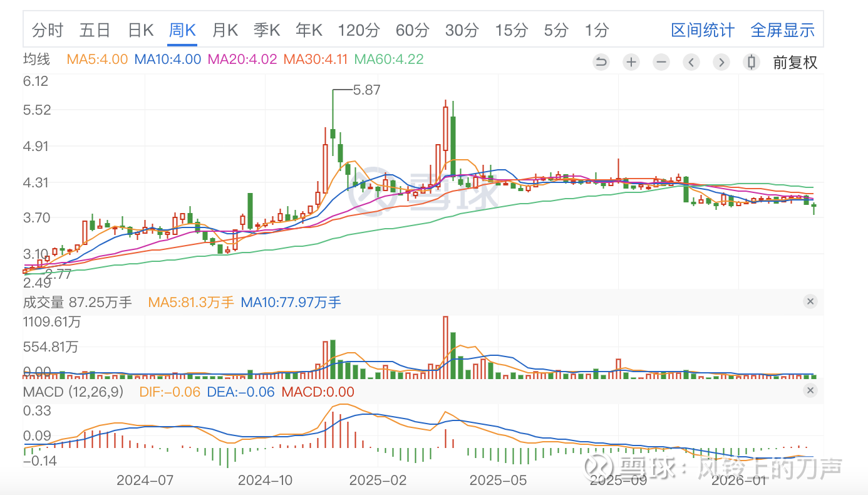Click the 0.33 MACD axis value
This screenshot has width=868, height=495.
click(x=36, y=411)
